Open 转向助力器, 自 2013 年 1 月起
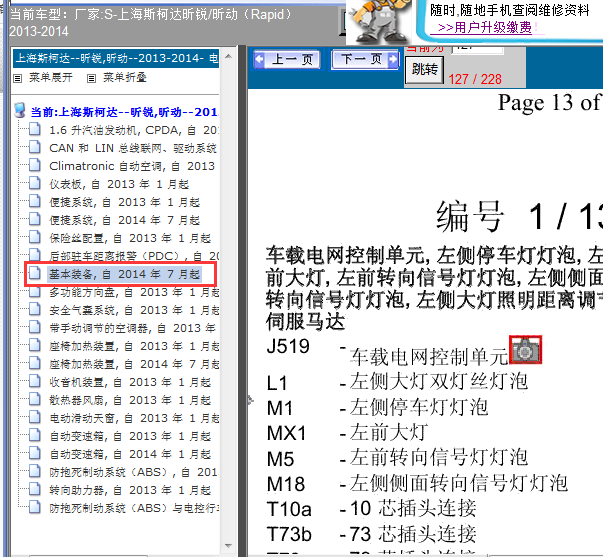This screenshot has width=603, height=557. click(x=130, y=490)
